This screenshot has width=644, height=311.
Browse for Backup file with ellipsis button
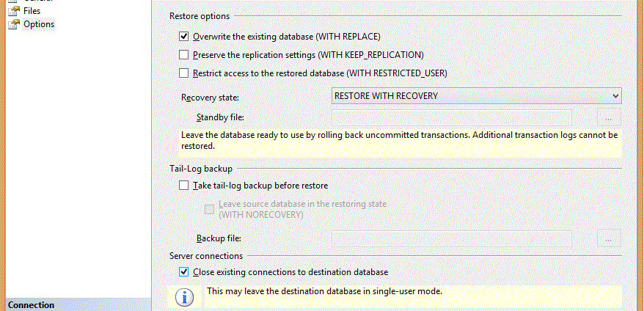tap(609, 238)
